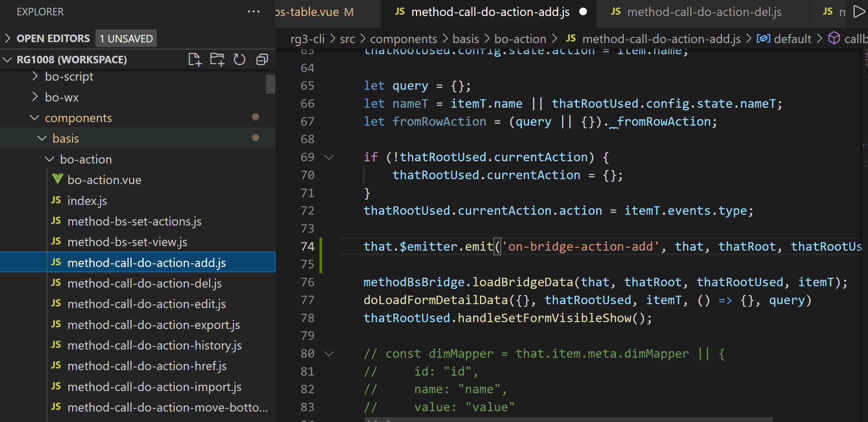Click src in the breadcrumb path
868x422 pixels.
pos(347,39)
